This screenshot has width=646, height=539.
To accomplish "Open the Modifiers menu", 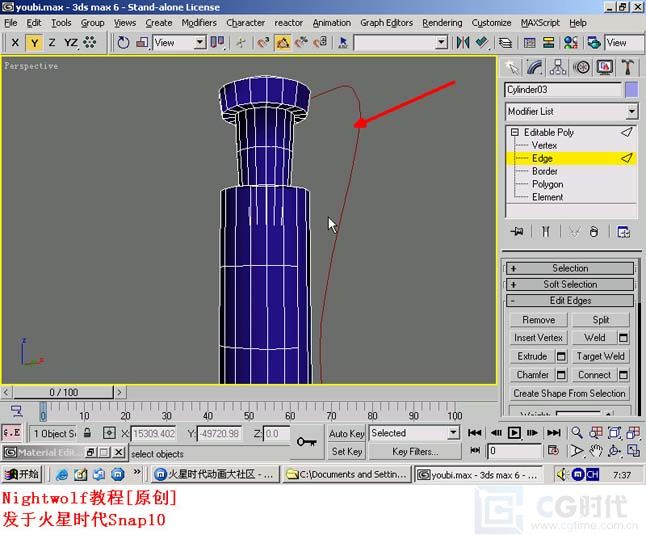I will click(x=199, y=23).
